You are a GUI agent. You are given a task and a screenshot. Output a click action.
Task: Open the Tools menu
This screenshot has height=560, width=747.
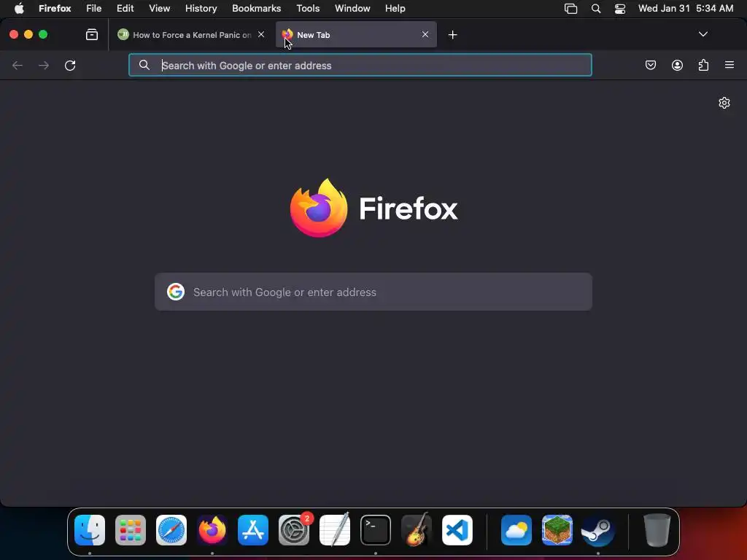(309, 9)
